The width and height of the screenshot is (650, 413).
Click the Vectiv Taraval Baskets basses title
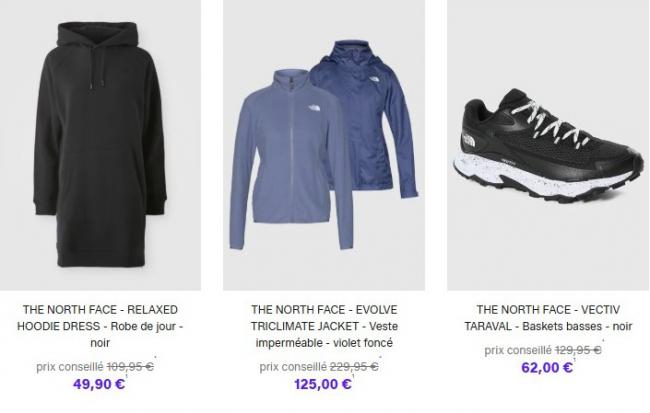pos(548,318)
